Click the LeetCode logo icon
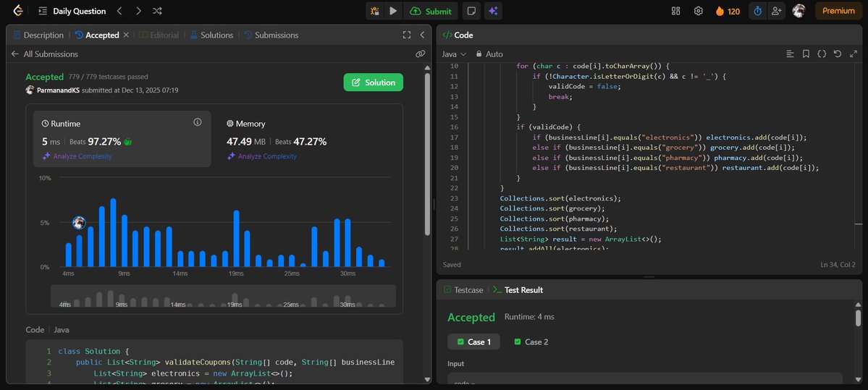This screenshot has width=868, height=390. coord(17,11)
